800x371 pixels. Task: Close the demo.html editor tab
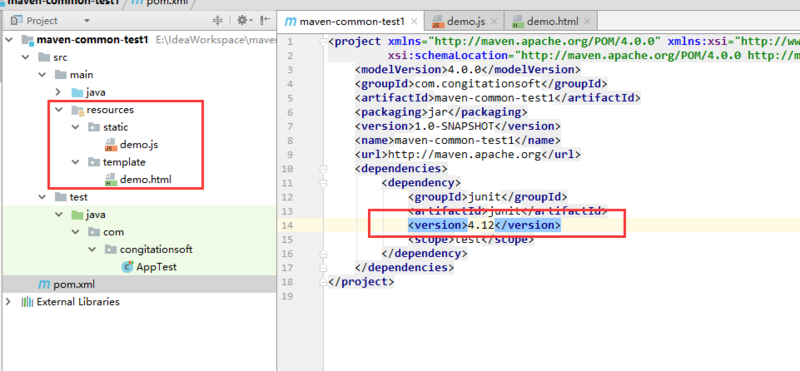[x=587, y=22]
